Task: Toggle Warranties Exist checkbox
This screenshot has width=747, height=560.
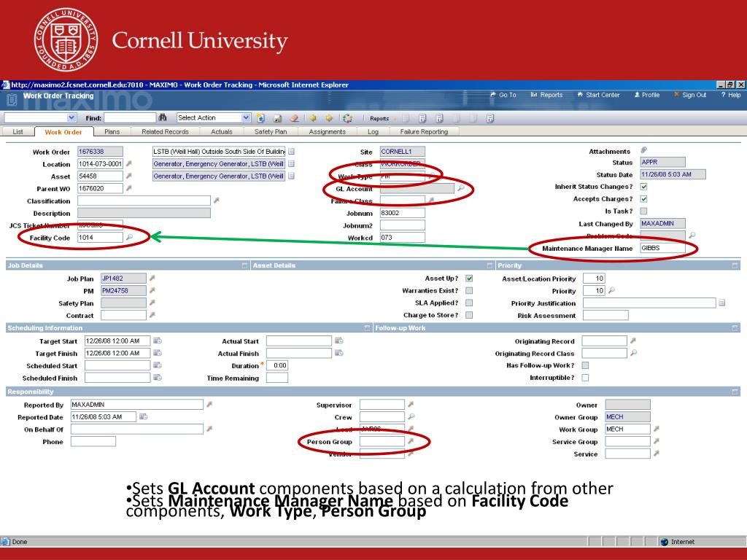Action: coord(469,290)
